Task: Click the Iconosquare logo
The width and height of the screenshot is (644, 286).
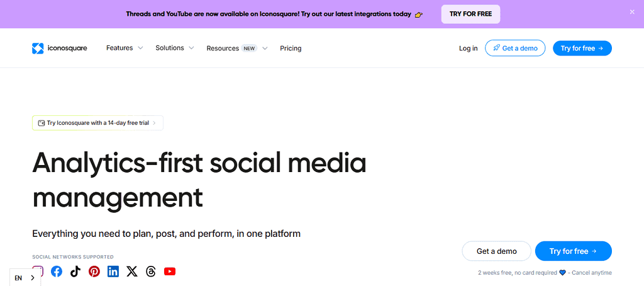Action: [60, 49]
